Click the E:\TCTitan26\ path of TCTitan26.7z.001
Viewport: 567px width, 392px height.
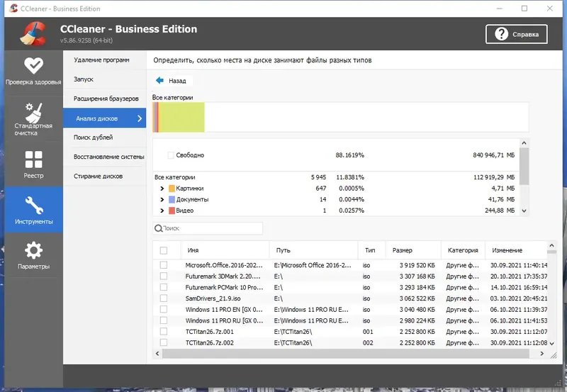[293, 332]
